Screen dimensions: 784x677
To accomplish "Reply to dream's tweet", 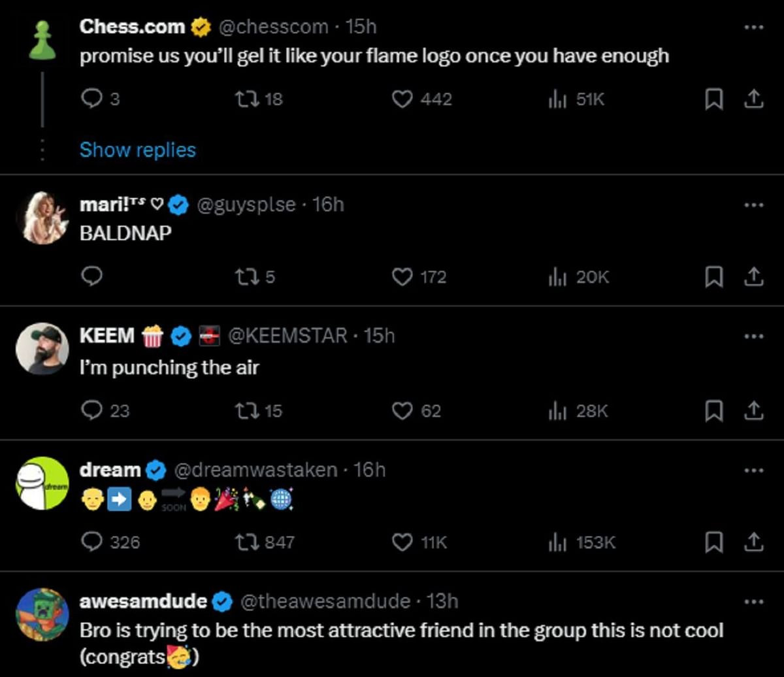I will tap(92, 542).
